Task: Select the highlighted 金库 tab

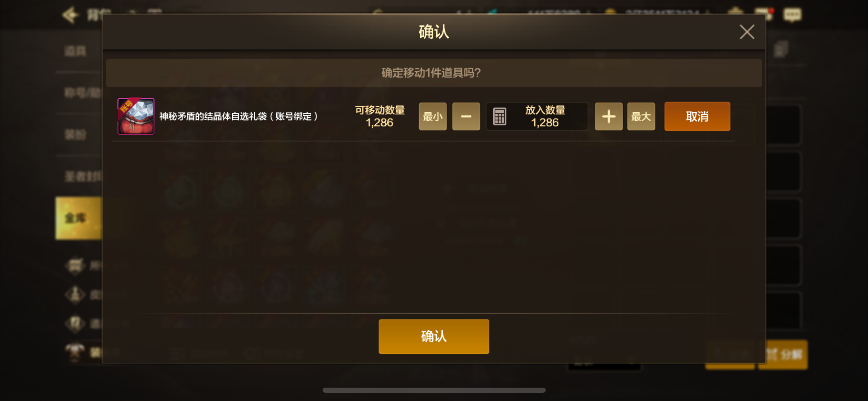Action: 79,218
